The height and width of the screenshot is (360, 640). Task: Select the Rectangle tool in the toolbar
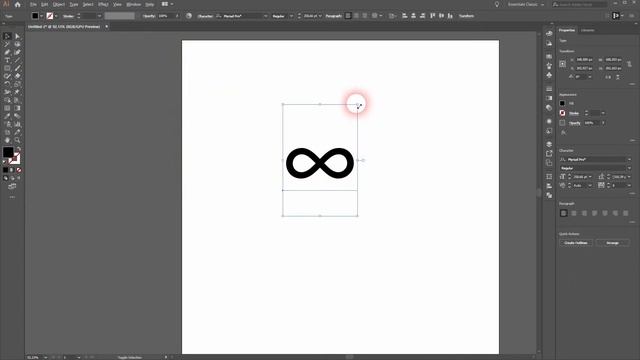7,68
